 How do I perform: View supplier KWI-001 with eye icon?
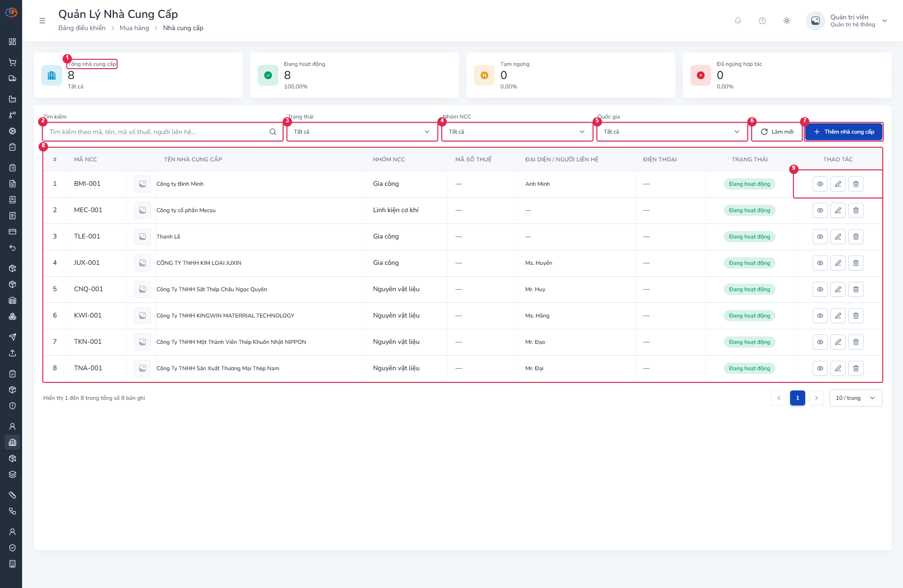pos(820,316)
